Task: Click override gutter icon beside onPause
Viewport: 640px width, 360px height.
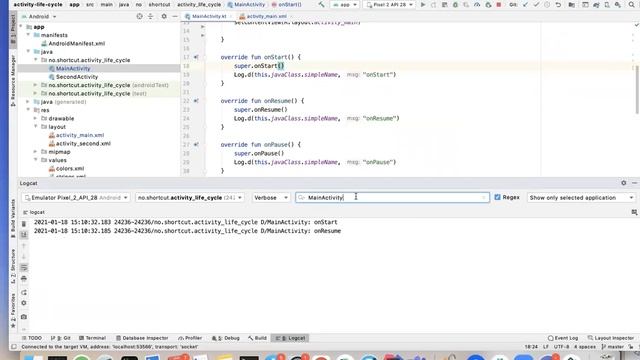Action: pos(196,144)
